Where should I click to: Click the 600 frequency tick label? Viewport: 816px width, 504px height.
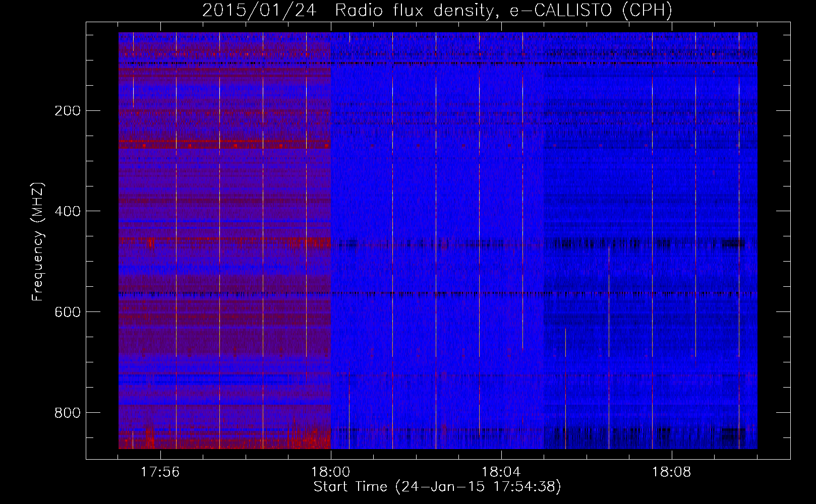click(68, 312)
